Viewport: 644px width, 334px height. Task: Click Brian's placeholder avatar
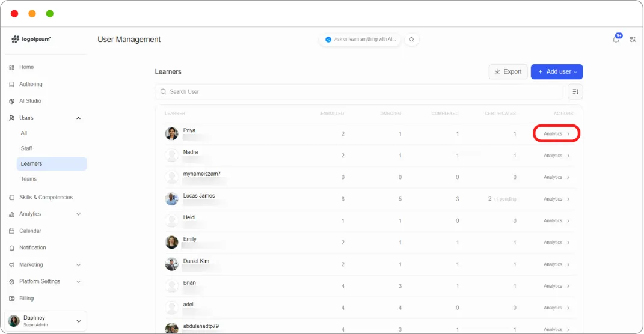click(x=172, y=285)
